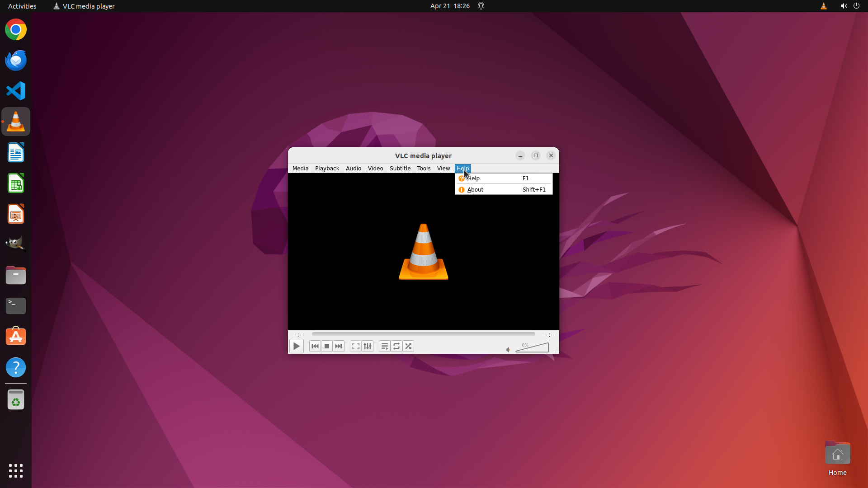
Task: Mute audio via speaker icon
Action: coord(508,349)
